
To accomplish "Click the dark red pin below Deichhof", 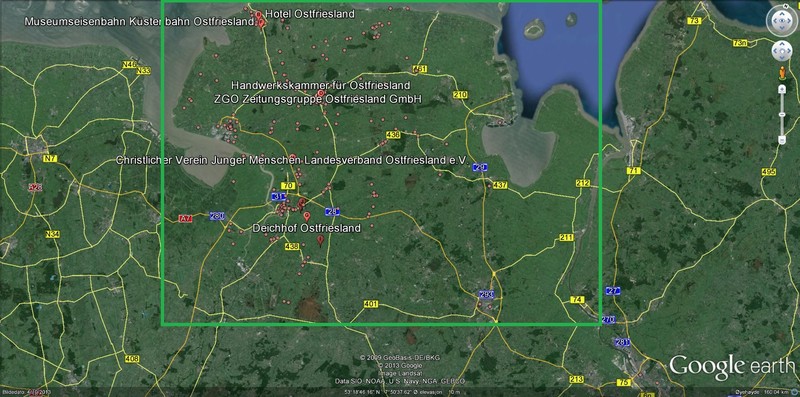I will (320, 241).
